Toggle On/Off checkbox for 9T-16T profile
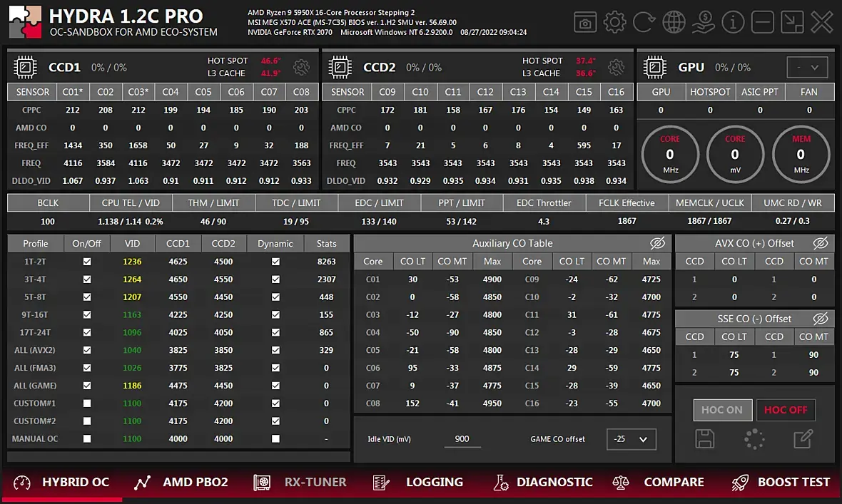Image resolution: width=842 pixels, height=504 pixels. click(x=87, y=314)
